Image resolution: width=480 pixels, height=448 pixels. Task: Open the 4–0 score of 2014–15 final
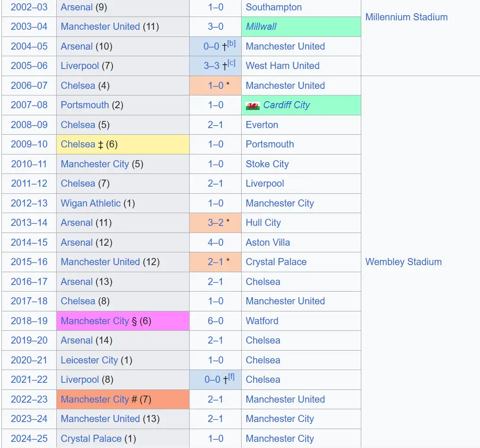pos(215,242)
